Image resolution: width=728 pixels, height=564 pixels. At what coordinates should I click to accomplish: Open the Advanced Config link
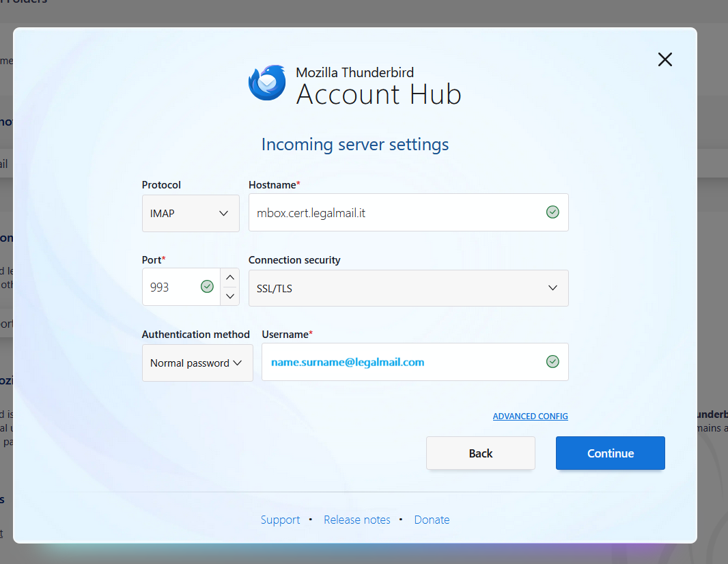click(530, 417)
